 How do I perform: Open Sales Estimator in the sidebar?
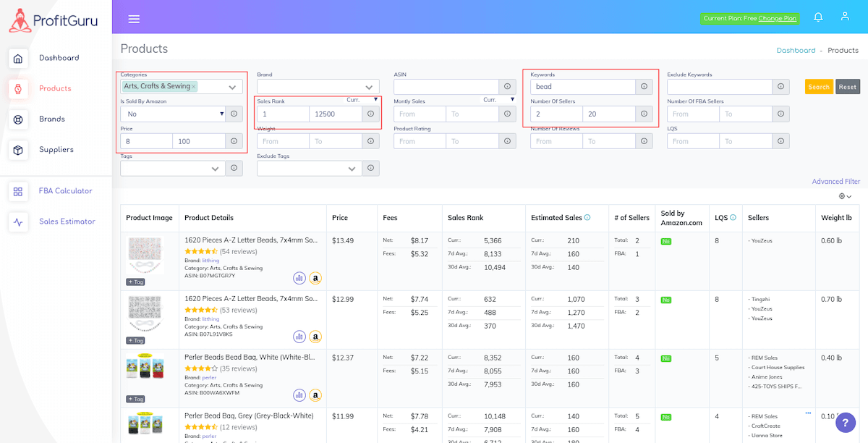click(67, 221)
